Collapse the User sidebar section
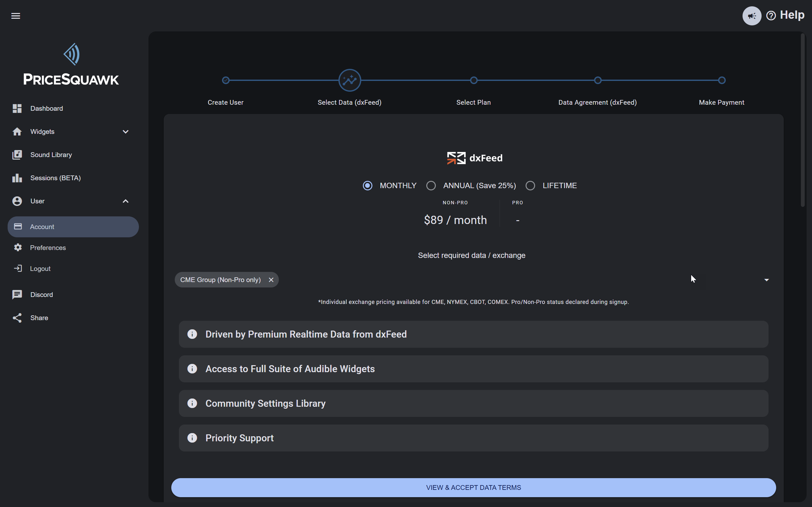This screenshot has width=812, height=507. pyautogui.click(x=126, y=201)
